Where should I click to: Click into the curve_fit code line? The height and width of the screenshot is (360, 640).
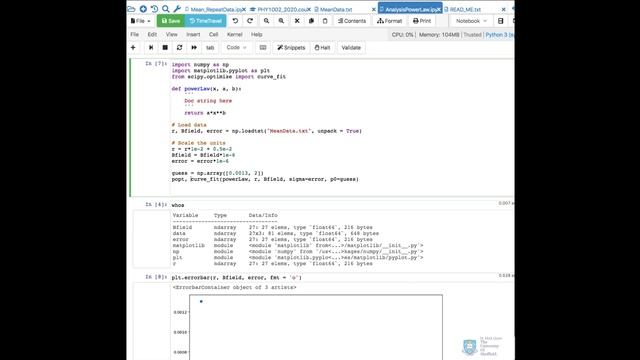pos(265,179)
